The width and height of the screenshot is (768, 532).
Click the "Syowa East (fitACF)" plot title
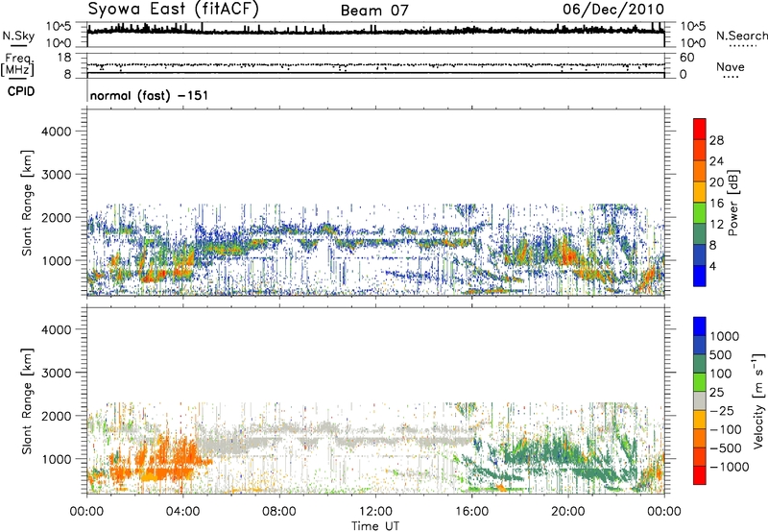[x=174, y=10]
